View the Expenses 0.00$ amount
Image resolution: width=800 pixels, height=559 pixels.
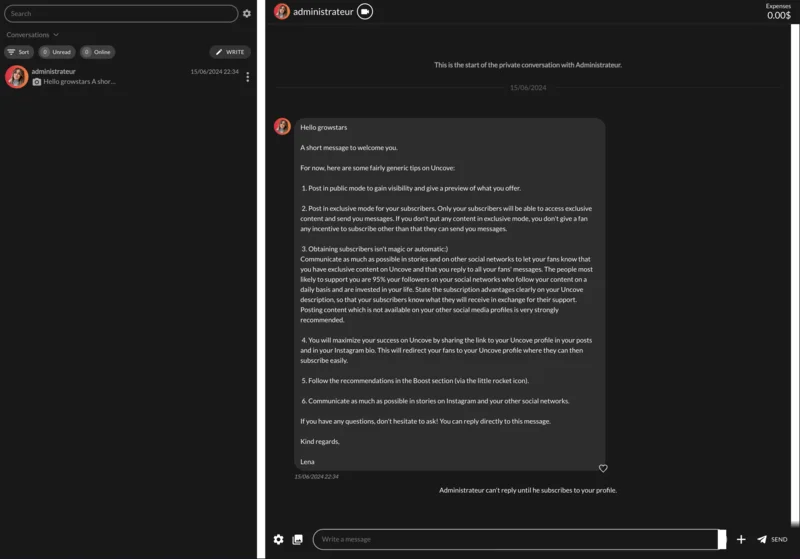pos(779,12)
